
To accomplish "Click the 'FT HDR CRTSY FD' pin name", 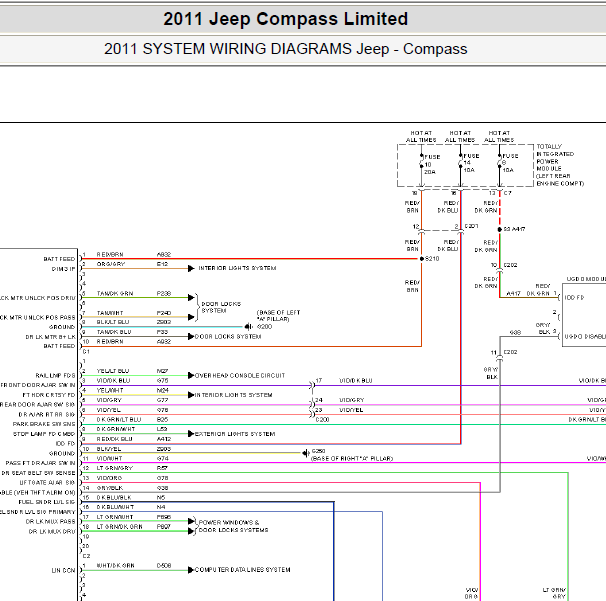I will pos(49,395).
